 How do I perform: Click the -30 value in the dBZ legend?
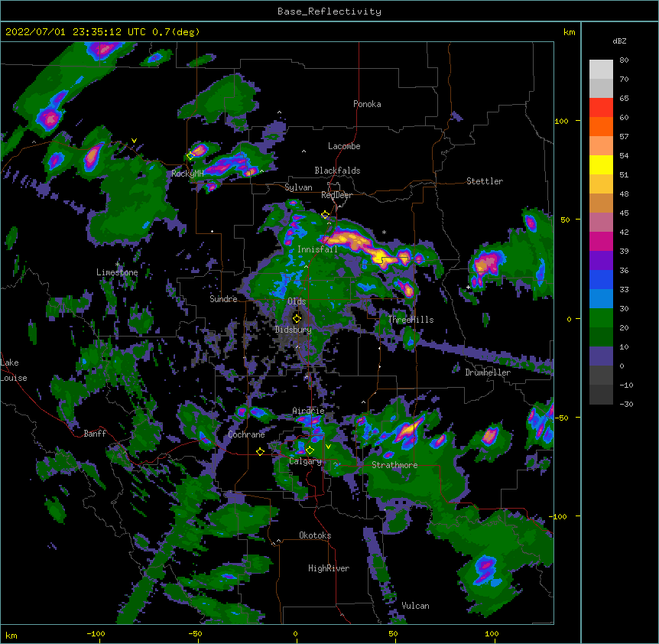tap(626, 405)
